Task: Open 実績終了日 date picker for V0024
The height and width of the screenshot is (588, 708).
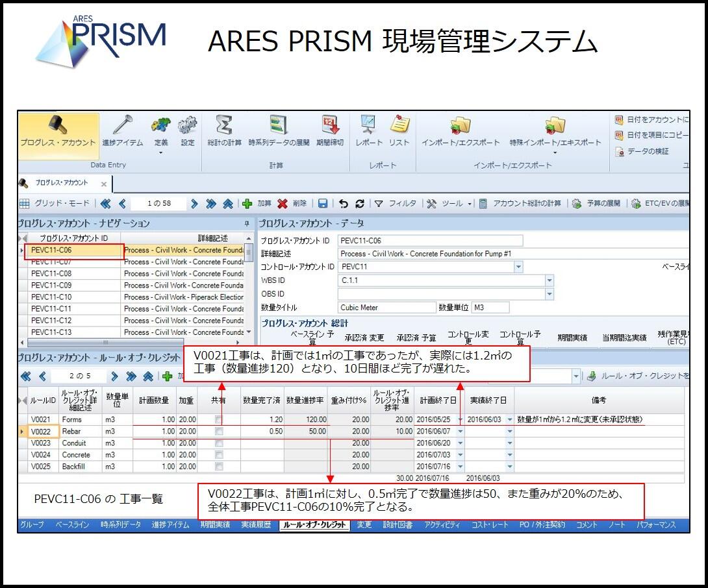Action: [510, 455]
